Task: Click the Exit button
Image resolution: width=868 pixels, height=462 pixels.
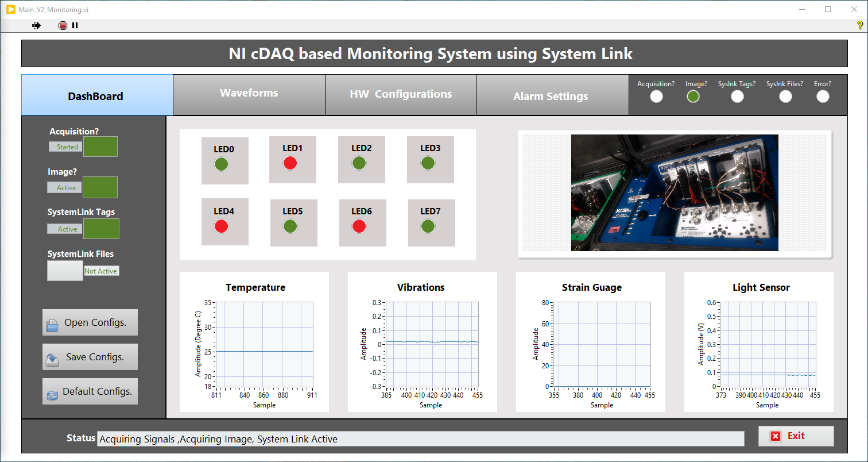Action: 796,436
